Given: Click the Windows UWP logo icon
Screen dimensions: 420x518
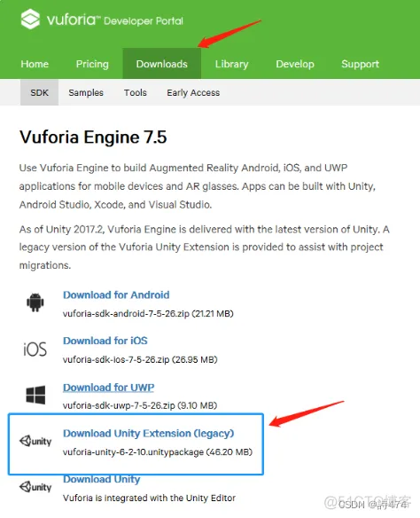Looking at the screenshot, I should [35, 395].
